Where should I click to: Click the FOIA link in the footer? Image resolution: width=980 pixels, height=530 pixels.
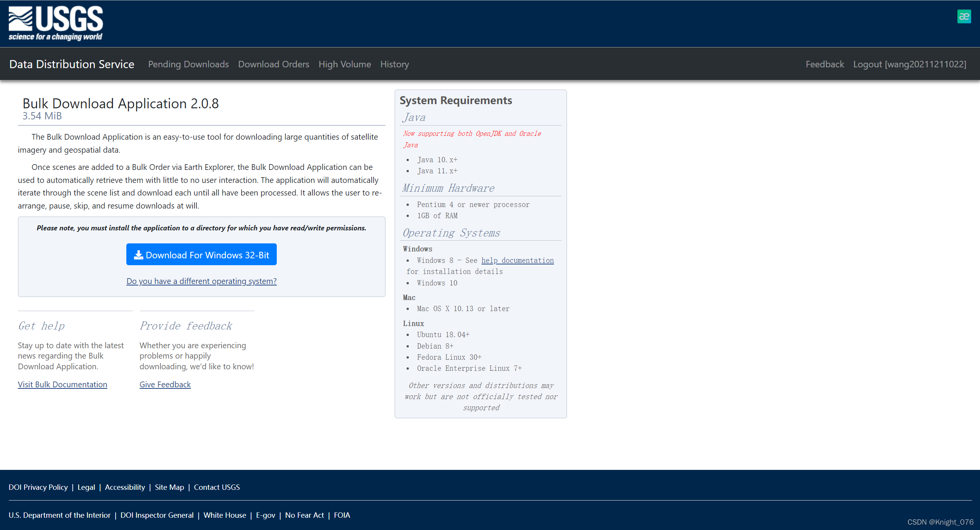coord(342,515)
